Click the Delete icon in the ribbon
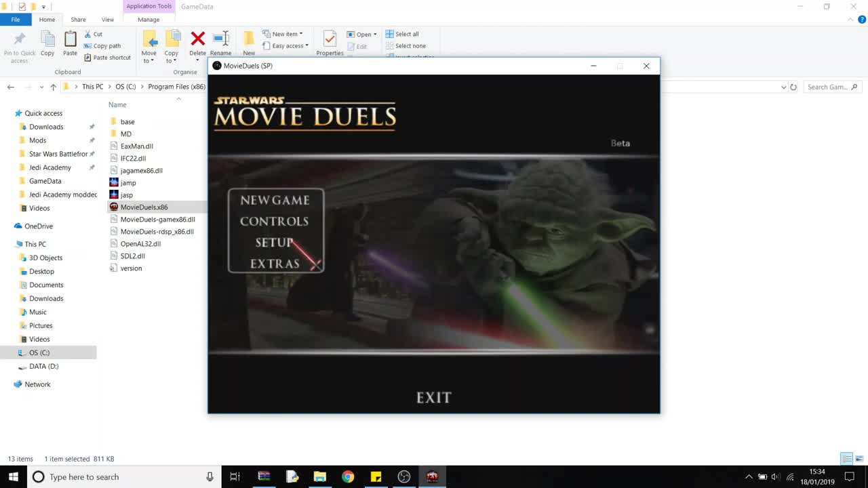 pyautogui.click(x=197, y=42)
